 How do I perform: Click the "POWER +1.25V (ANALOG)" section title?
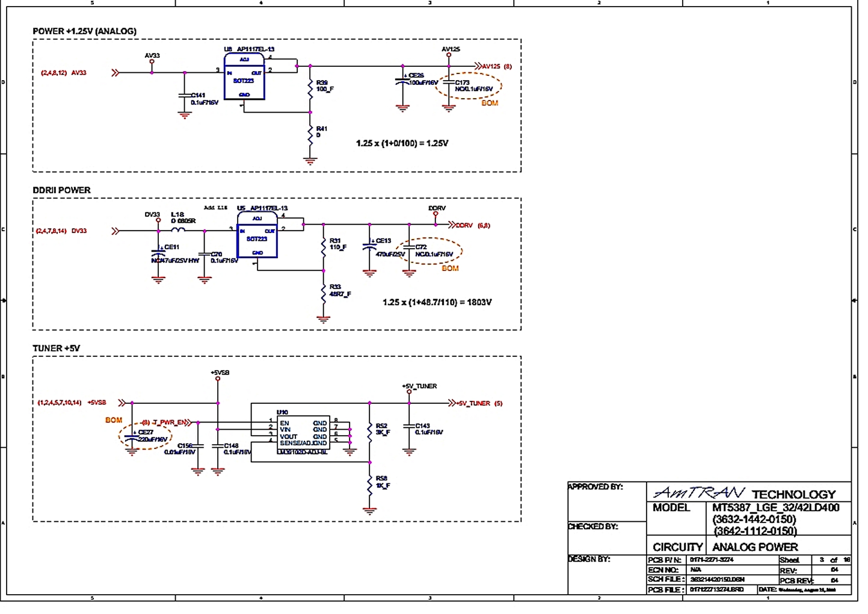click(84, 31)
